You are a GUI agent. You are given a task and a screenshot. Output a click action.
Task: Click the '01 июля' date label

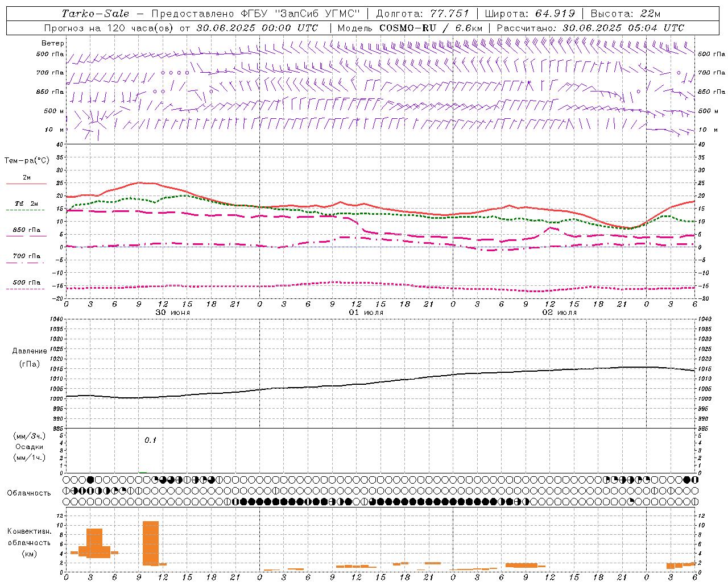pos(366,313)
